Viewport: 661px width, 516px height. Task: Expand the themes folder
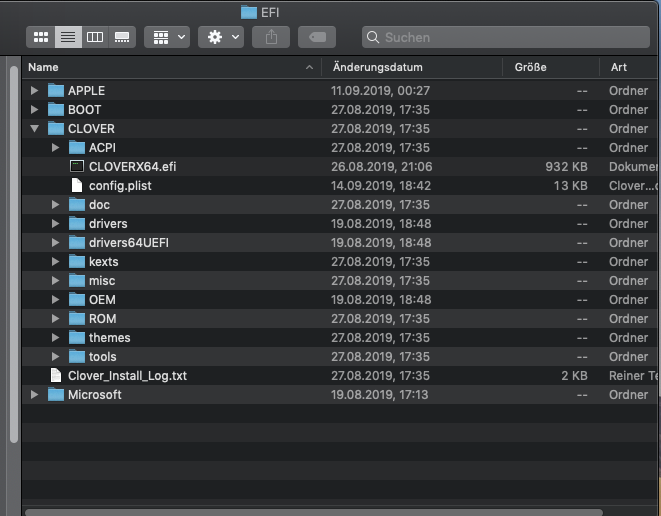pos(55,337)
